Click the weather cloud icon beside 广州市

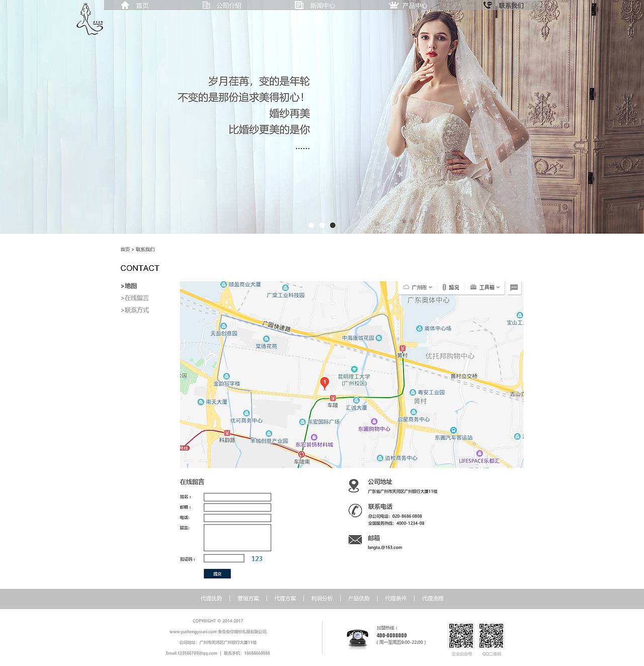tap(406, 287)
